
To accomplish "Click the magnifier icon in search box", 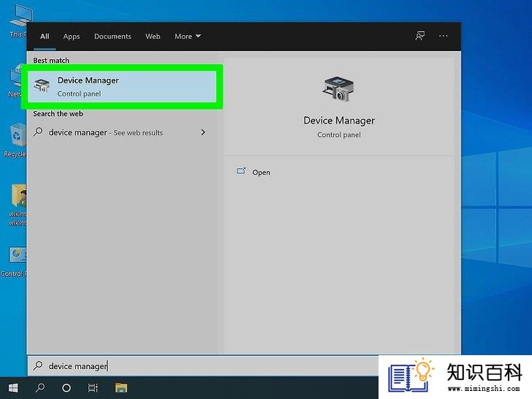I will click(38, 365).
